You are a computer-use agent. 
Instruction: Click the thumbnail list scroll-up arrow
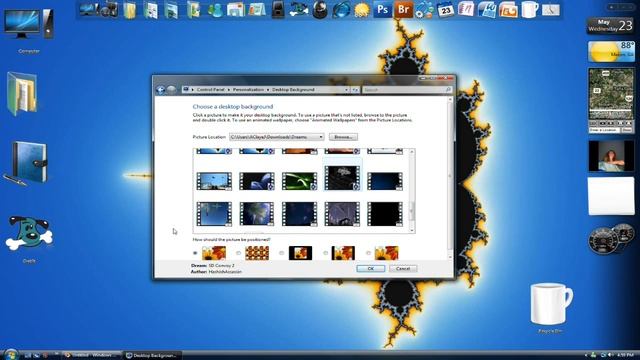pyautogui.click(x=411, y=152)
